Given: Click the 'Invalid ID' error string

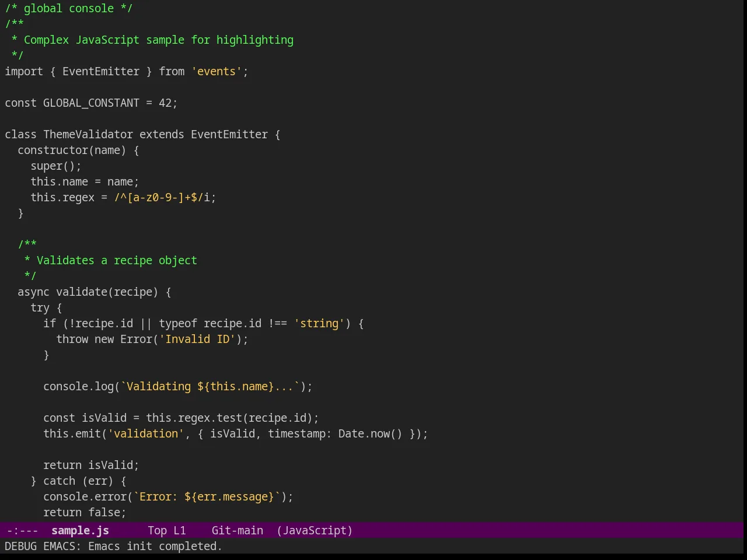Looking at the screenshot, I should pyautogui.click(x=197, y=339).
